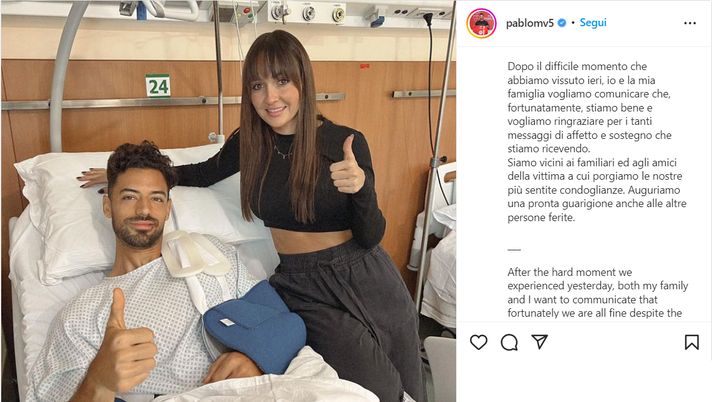Save the post with the bookmark icon
This screenshot has width=712, height=402.
[692, 342]
